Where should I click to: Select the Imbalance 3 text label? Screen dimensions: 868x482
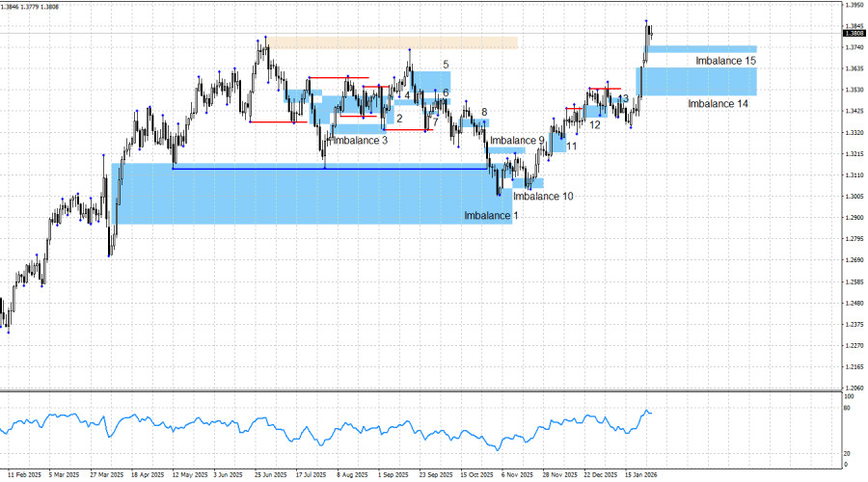click(361, 140)
